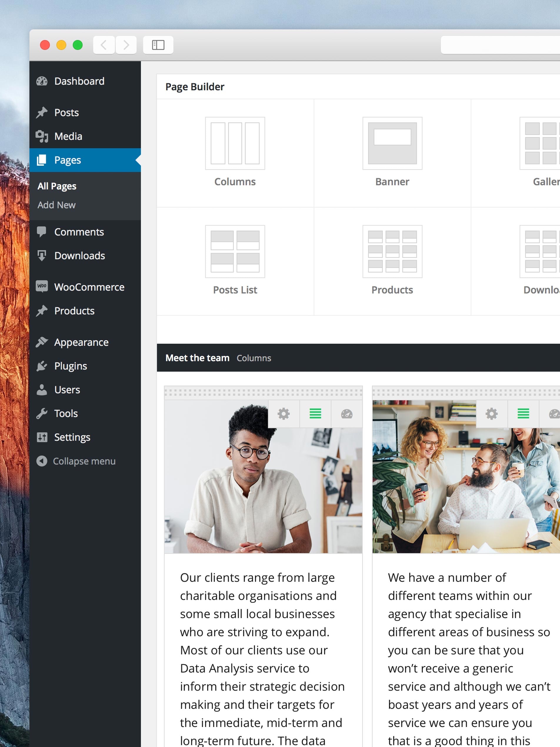Go forward with the browser forward arrow
Image resolution: width=560 pixels, height=747 pixels.
126,45
